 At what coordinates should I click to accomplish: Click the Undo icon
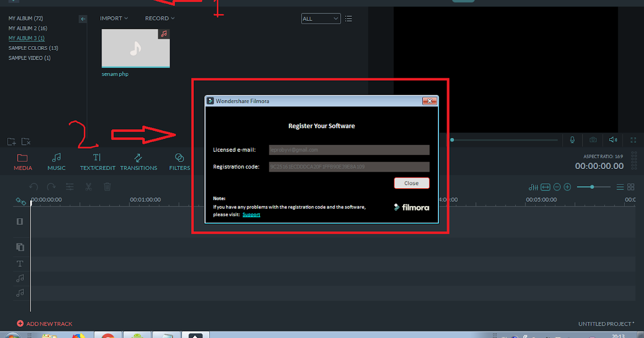click(x=34, y=187)
